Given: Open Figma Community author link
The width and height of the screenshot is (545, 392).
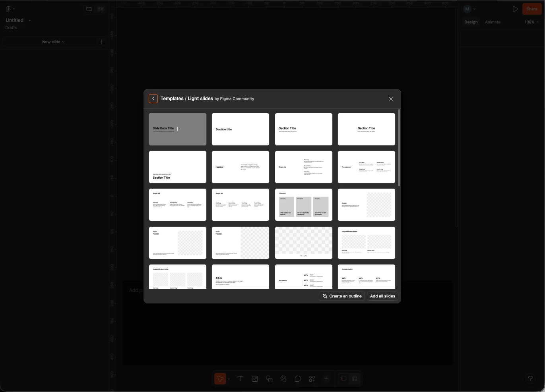Looking at the screenshot, I should (237, 99).
